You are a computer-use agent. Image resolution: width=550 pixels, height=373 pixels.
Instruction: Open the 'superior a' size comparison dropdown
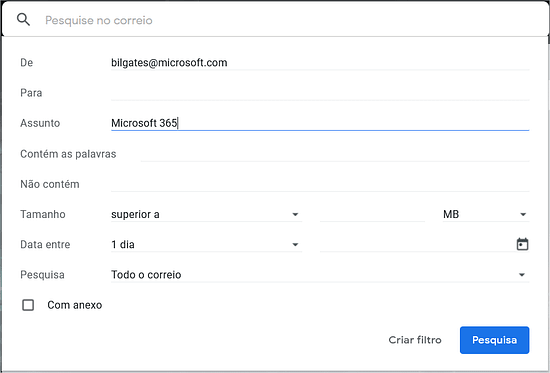click(206, 214)
